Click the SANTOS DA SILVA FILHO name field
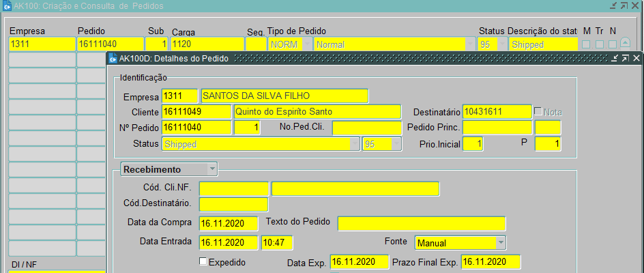The height and width of the screenshot is (273, 644). [x=284, y=96]
